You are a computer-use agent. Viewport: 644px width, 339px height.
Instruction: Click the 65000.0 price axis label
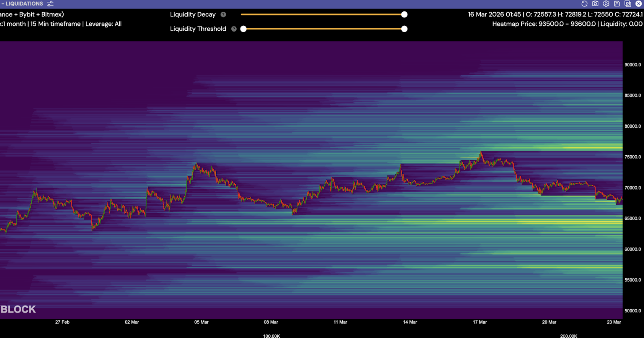633,218
